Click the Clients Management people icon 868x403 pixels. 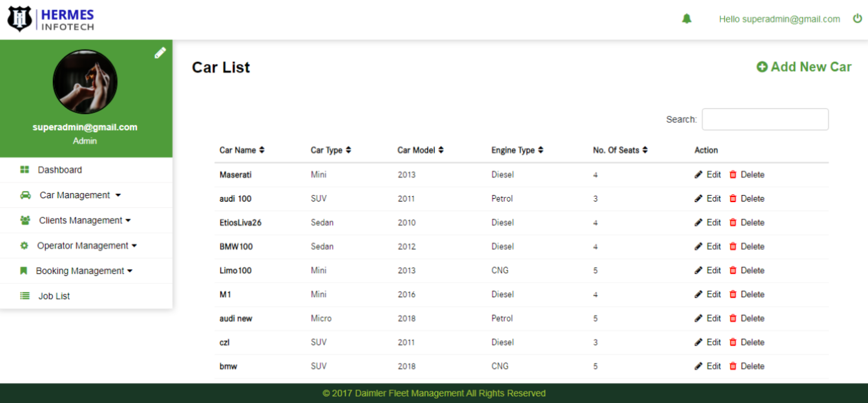tap(25, 220)
